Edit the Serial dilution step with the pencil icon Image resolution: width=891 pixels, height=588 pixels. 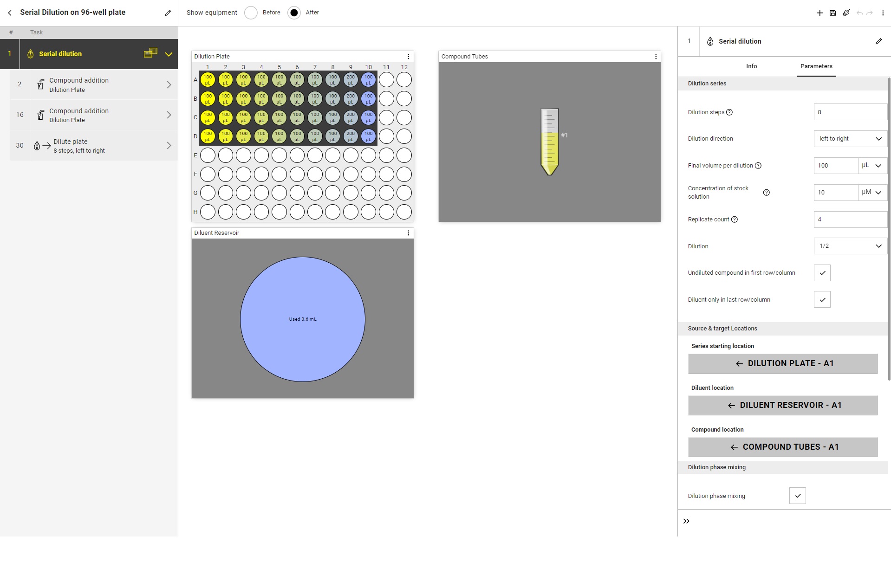(878, 41)
